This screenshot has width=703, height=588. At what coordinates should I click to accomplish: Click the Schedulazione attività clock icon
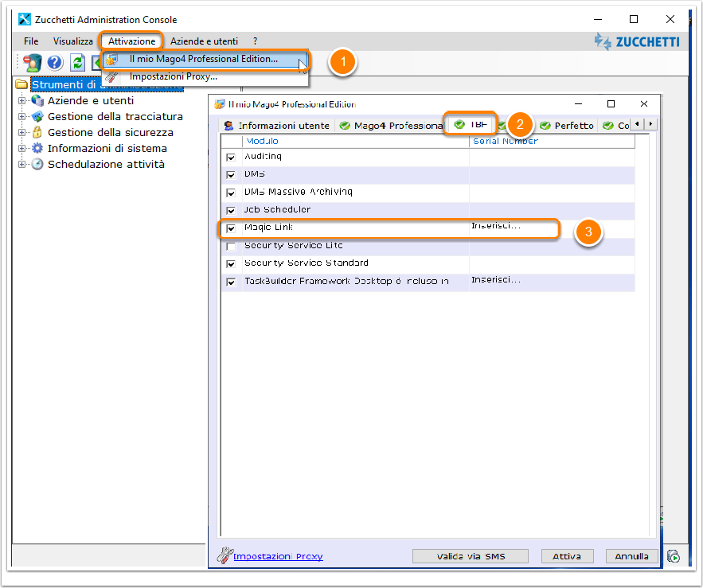coord(37,164)
